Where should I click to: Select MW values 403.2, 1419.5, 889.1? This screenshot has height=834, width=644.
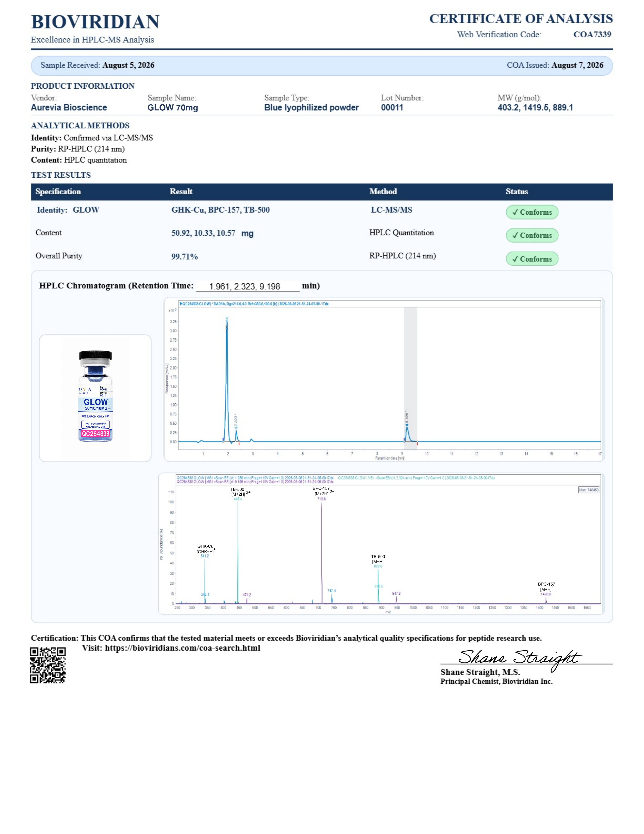(x=535, y=108)
